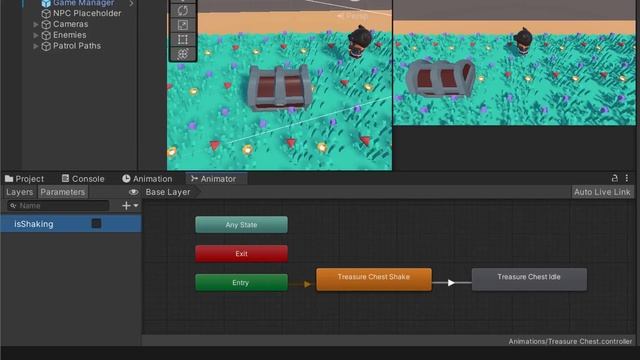640x360 pixels.
Task: Select Enemies in the hierarchy
Action: click(x=70, y=36)
